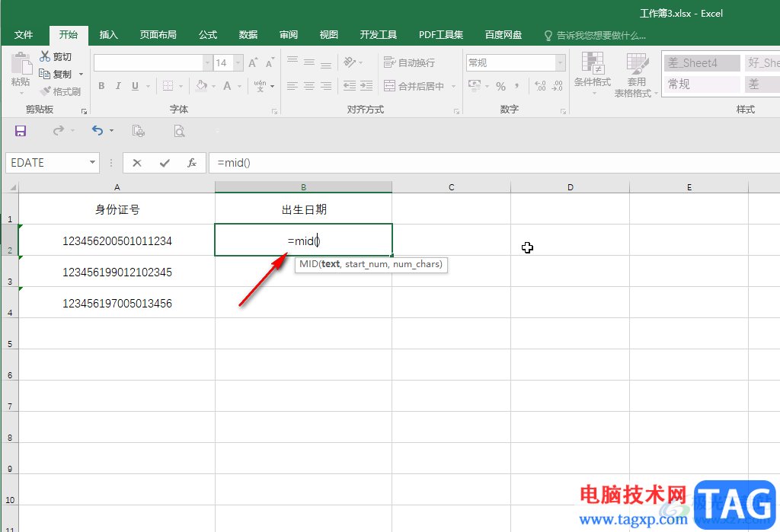Click the decrease decimal icon

pos(557,86)
